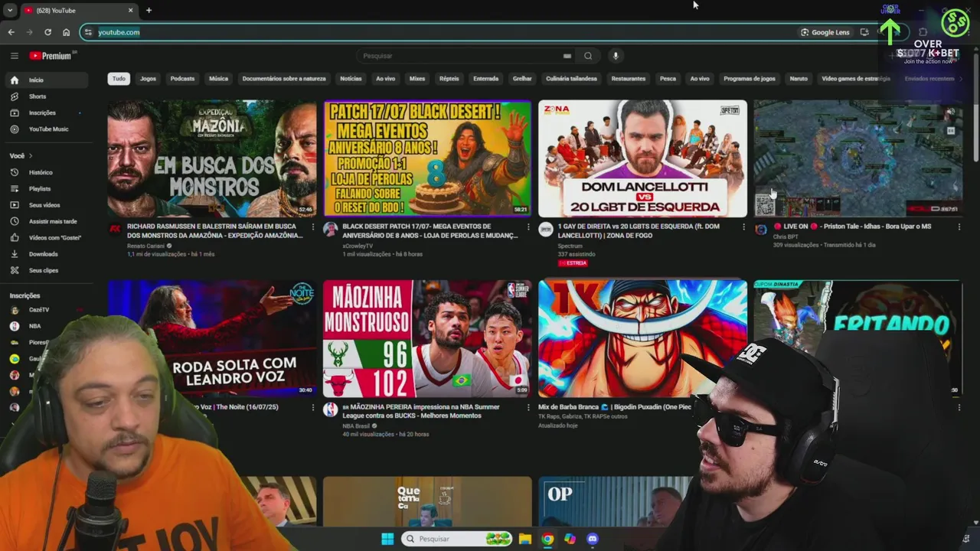Select the Naruto filter chip
The width and height of the screenshot is (980, 551).
[x=799, y=78]
